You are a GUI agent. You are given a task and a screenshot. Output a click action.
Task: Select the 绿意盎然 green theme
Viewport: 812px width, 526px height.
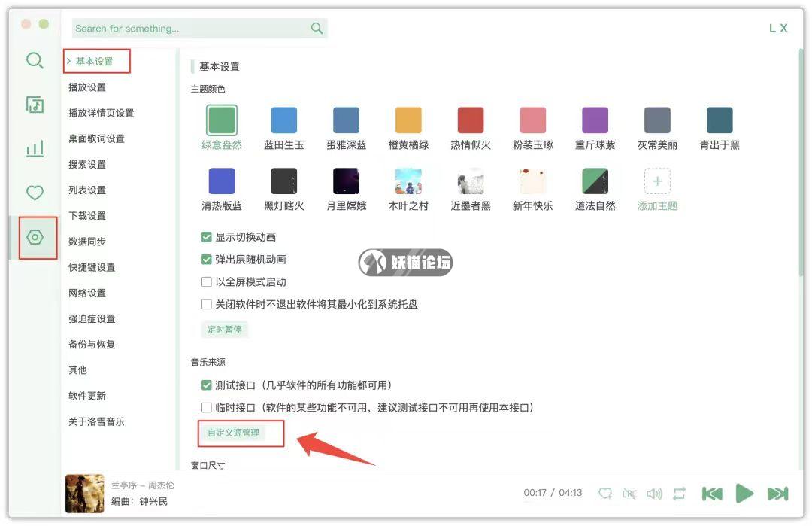tap(222, 120)
